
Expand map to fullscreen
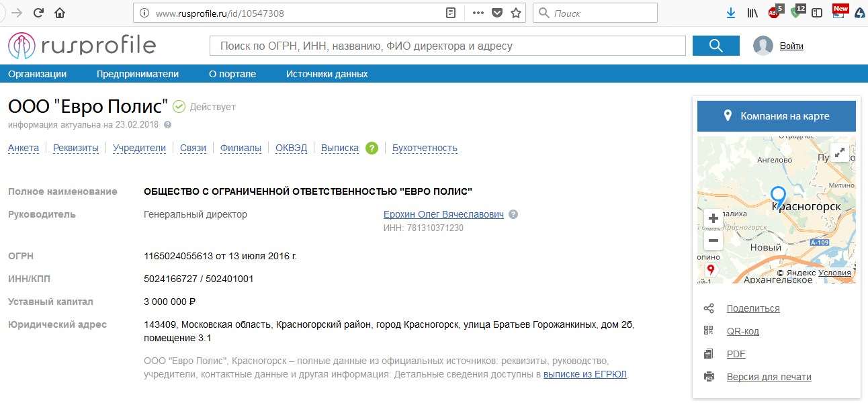(840, 152)
